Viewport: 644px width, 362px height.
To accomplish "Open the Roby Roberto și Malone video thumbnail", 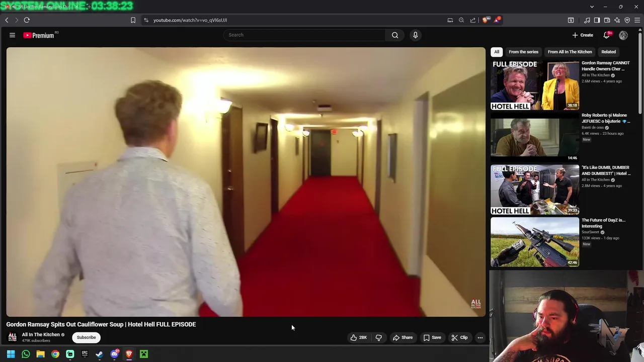I will [535, 137].
